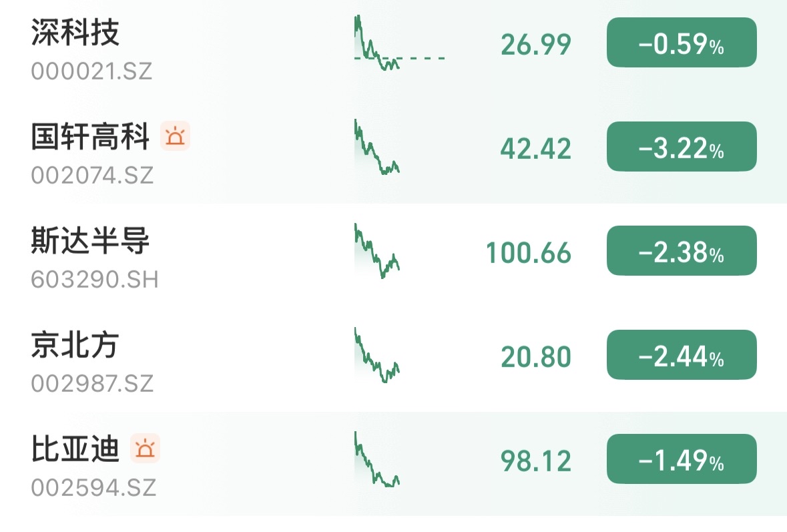
Task: View the 京北方 sparkline chart
Action: 377,356
